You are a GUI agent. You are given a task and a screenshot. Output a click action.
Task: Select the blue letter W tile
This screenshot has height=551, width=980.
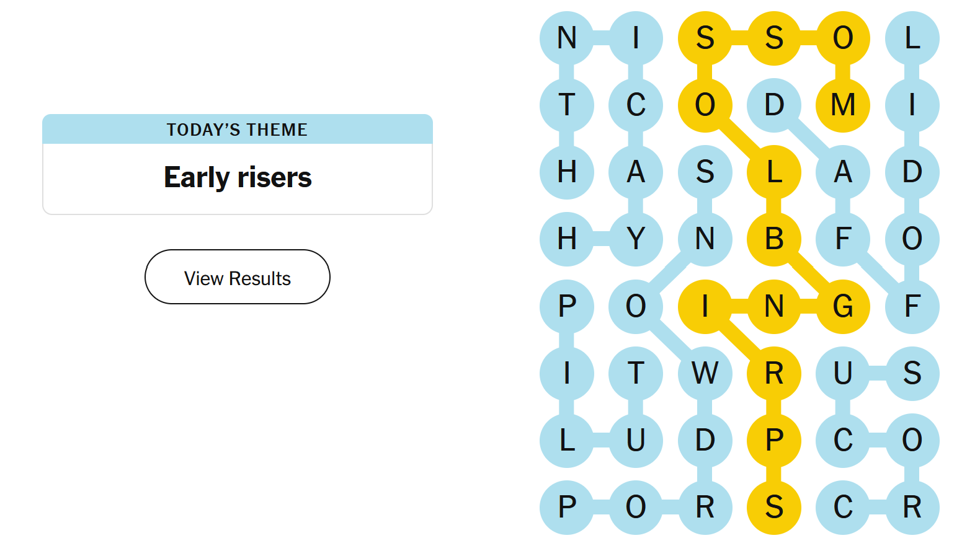[705, 373]
